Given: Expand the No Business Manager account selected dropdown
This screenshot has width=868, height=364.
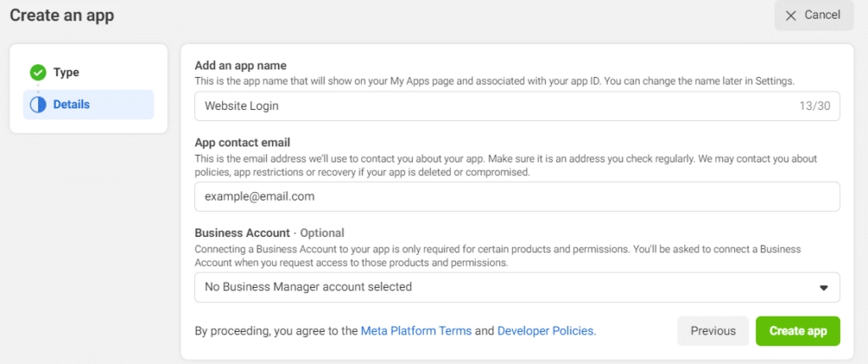Looking at the screenshot, I should tap(509, 287).
